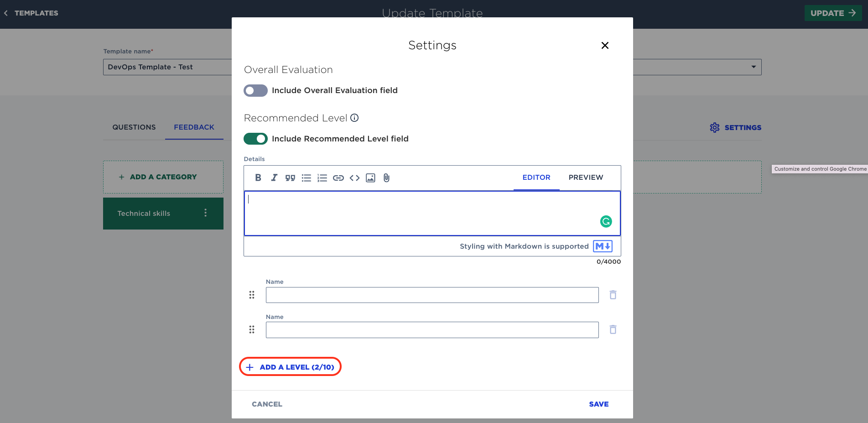Insert a blockquote in the editor

pyautogui.click(x=290, y=178)
